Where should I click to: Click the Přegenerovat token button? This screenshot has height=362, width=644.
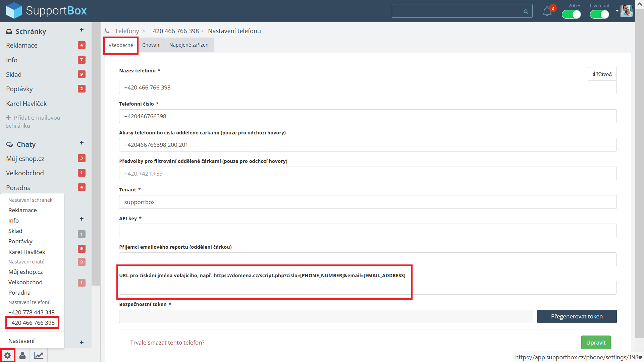pos(577,316)
